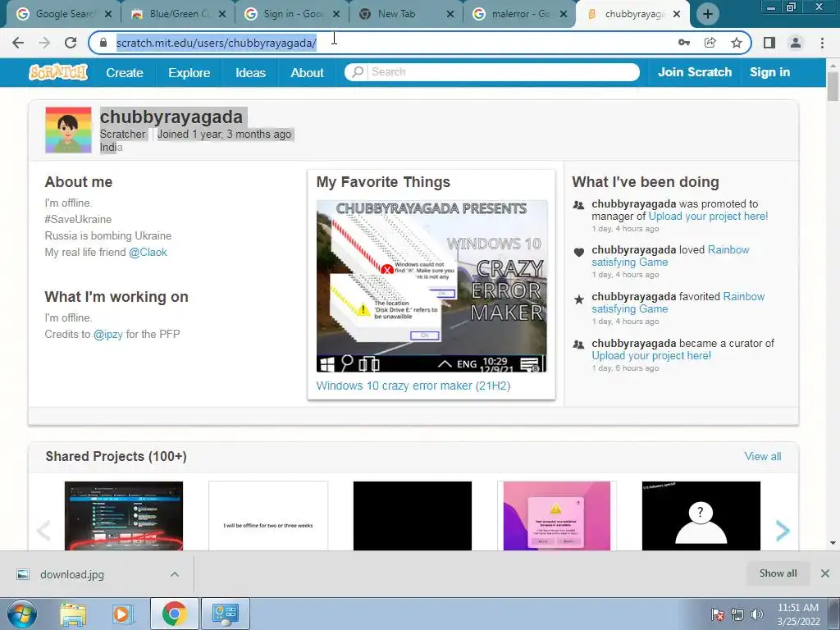
Task: Open the Ideas menu item
Action: coord(250,72)
